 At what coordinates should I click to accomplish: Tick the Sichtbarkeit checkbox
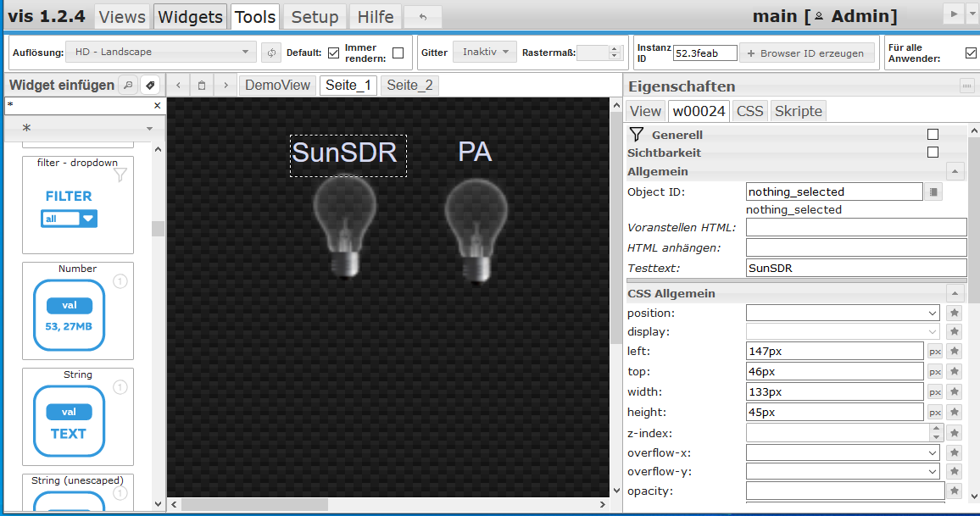pos(933,153)
